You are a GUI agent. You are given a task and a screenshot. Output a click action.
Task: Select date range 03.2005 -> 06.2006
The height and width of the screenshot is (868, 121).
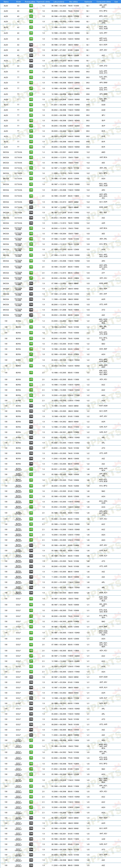[x=59, y=115]
